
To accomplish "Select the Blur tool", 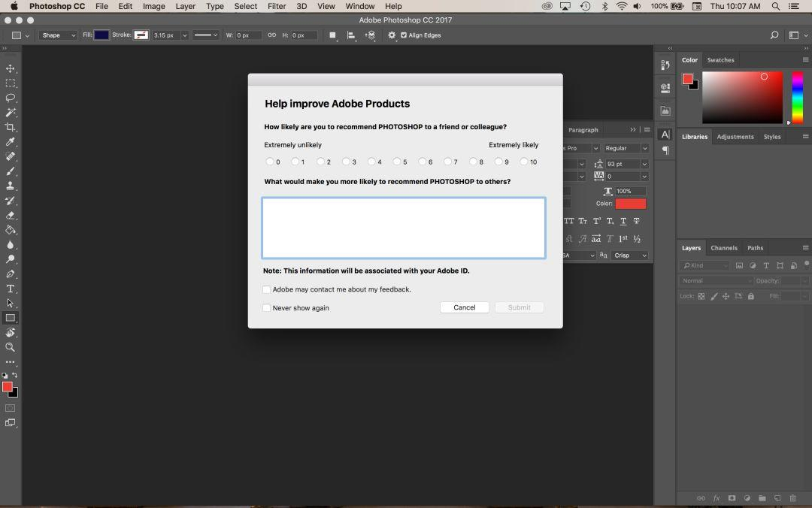I will click(10, 244).
